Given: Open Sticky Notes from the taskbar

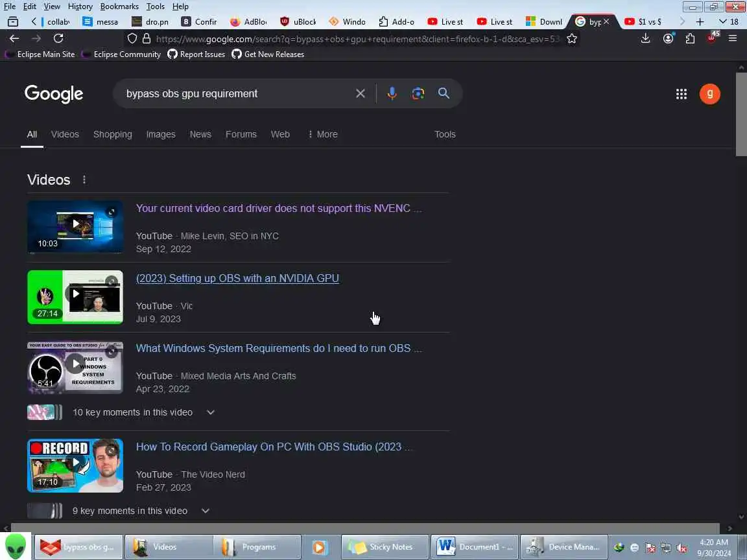Looking at the screenshot, I should coord(385,547).
